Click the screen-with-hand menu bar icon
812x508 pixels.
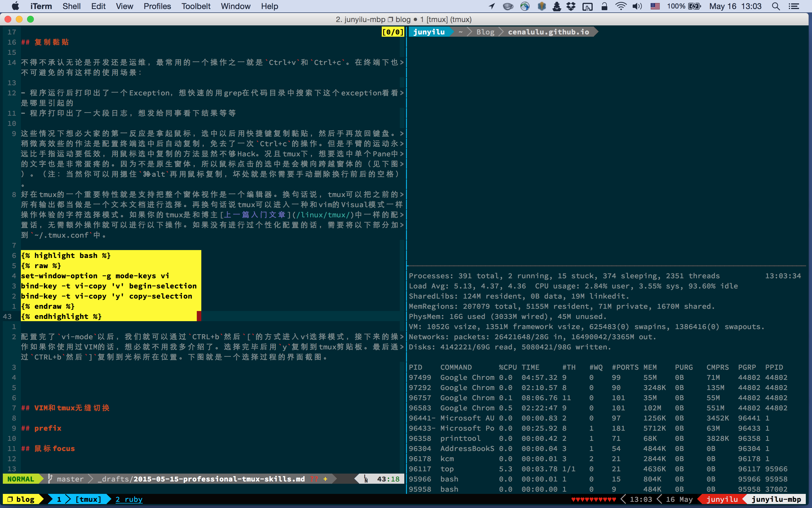click(x=587, y=6)
